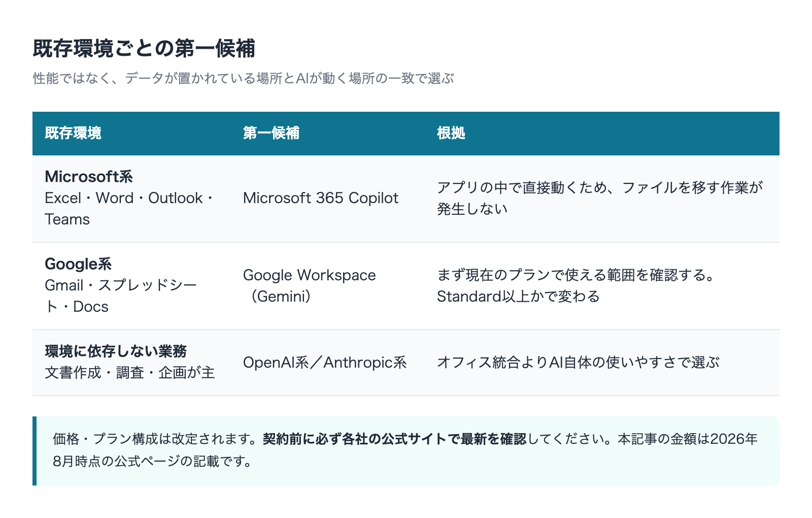Click the text 文書作成・調査・企画が主
This screenshot has height=518, width=812.
coord(130,373)
